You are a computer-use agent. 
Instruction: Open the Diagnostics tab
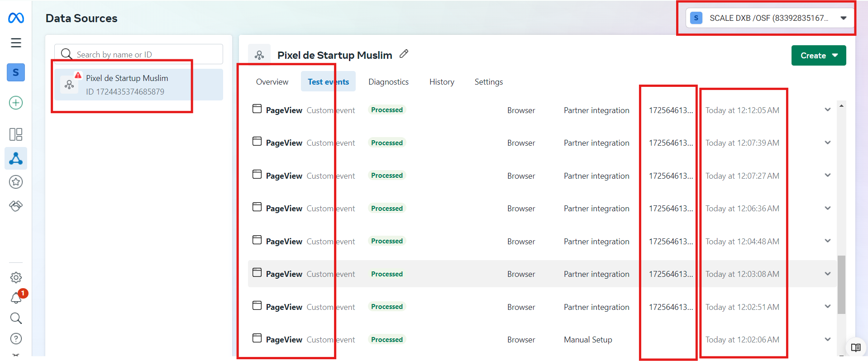[x=388, y=82]
